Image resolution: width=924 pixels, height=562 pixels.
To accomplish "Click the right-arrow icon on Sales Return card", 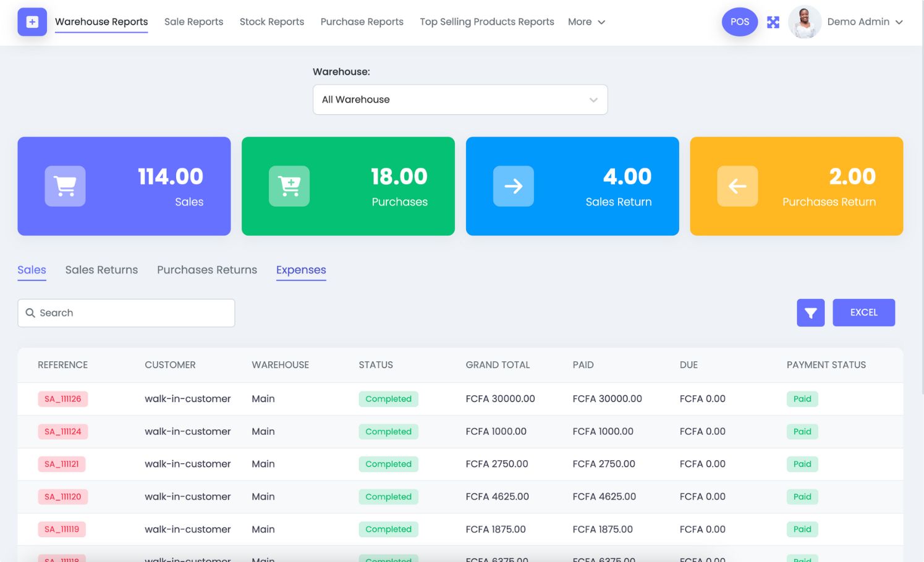I will coord(514,186).
